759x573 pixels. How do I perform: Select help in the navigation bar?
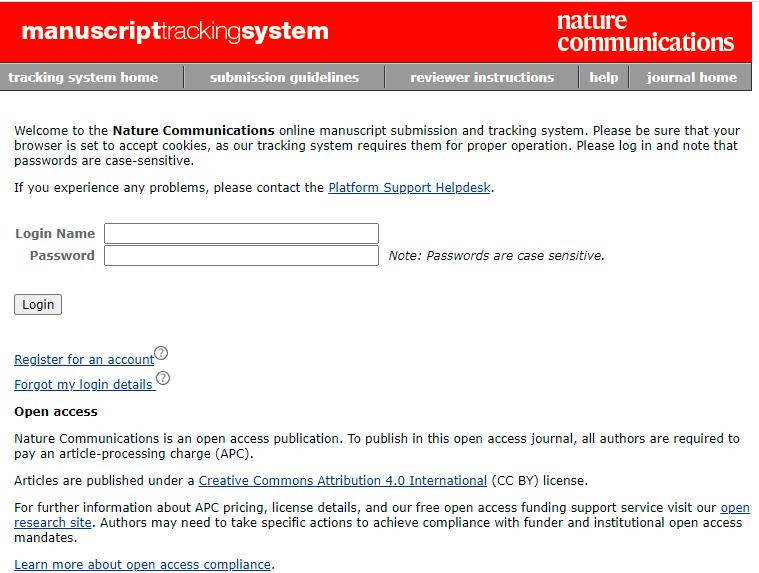(x=603, y=77)
